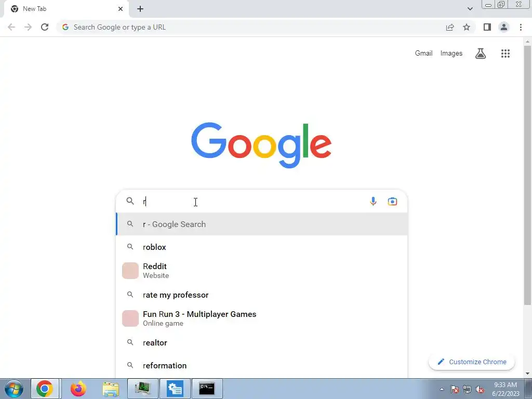Open Chrome's three-dot menu
Screen dimensions: 532x399
click(x=521, y=27)
